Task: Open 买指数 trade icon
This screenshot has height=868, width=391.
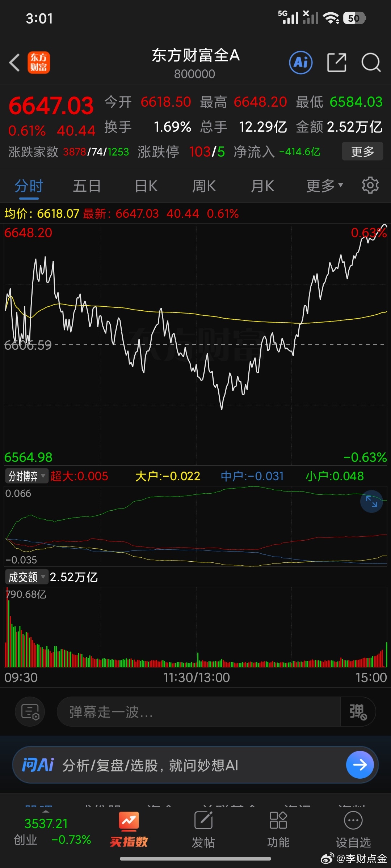Action: [129, 830]
